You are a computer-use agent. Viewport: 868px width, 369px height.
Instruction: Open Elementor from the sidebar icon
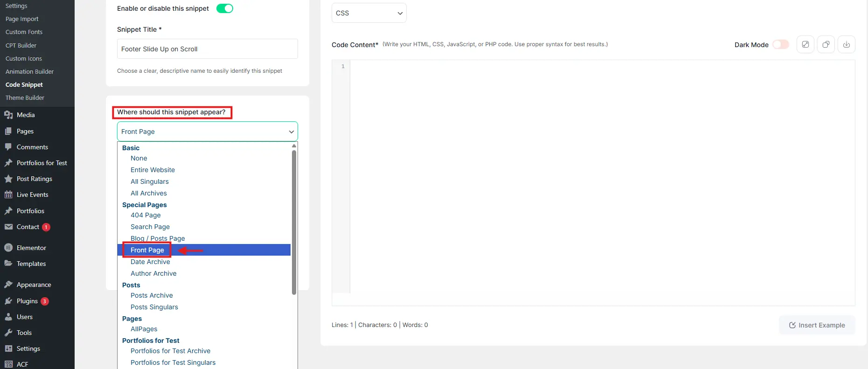pyautogui.click(x=8, y=248)
